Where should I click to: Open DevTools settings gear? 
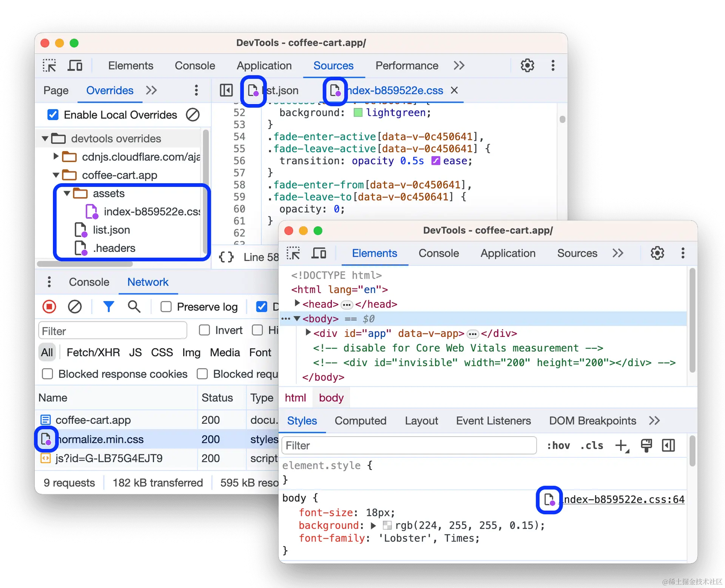click(x=527, y=65)
